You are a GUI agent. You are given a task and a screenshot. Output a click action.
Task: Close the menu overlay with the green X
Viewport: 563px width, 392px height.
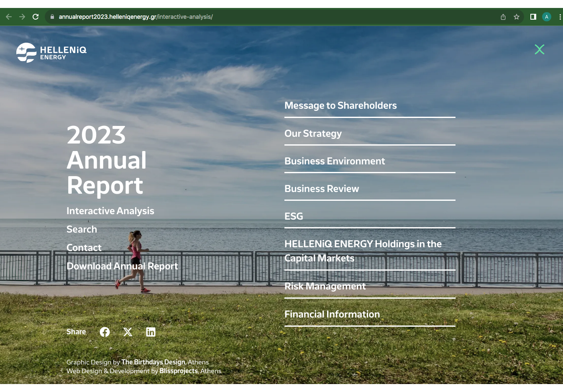(x=540, y=49)
